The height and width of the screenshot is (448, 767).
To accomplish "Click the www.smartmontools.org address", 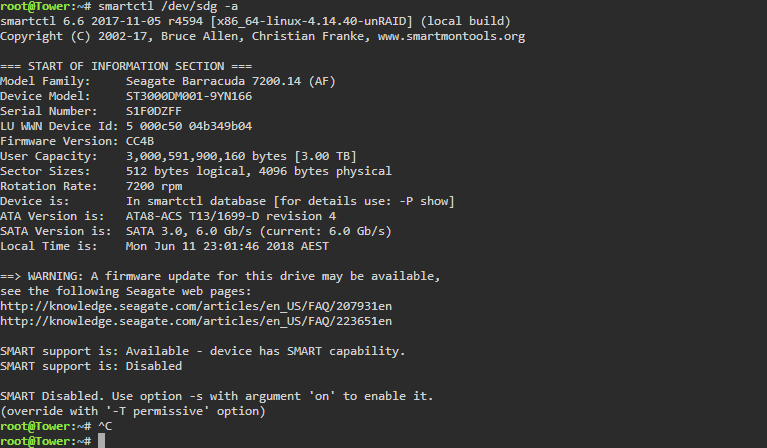I will pos(451,37).
